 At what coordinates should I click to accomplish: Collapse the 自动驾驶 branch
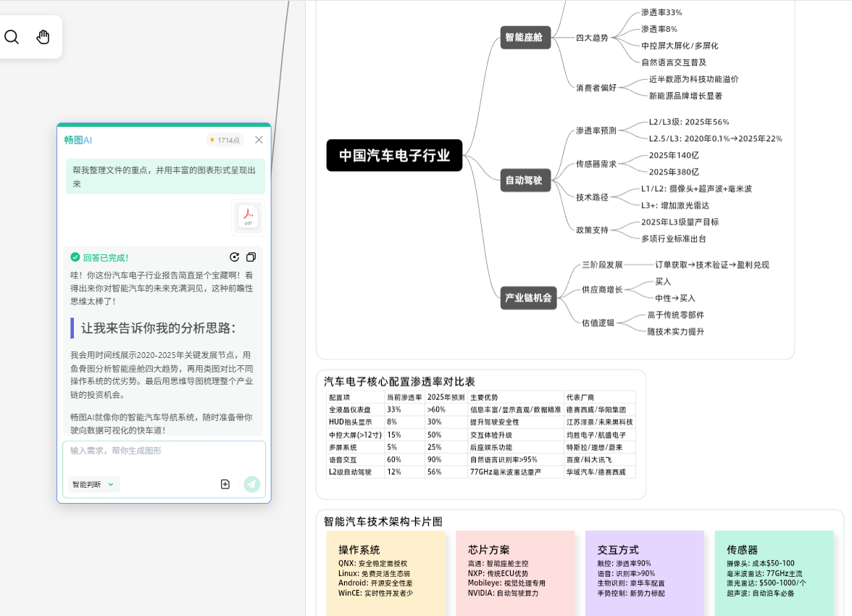tap(525, 180)
